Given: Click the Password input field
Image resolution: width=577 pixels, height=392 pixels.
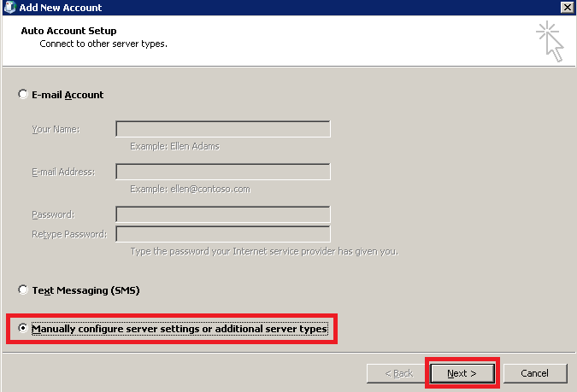Looking at the screenshot, I should pos(223,214).
